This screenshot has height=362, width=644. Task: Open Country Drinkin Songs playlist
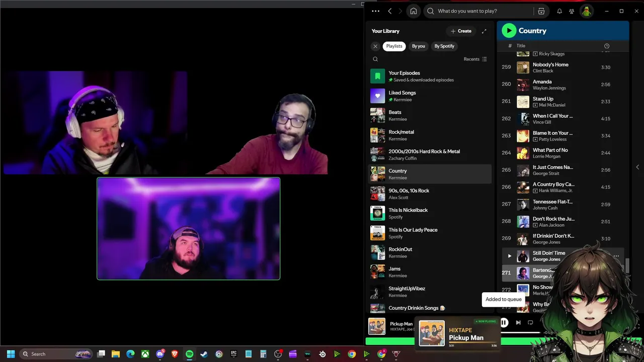(430, 308)
